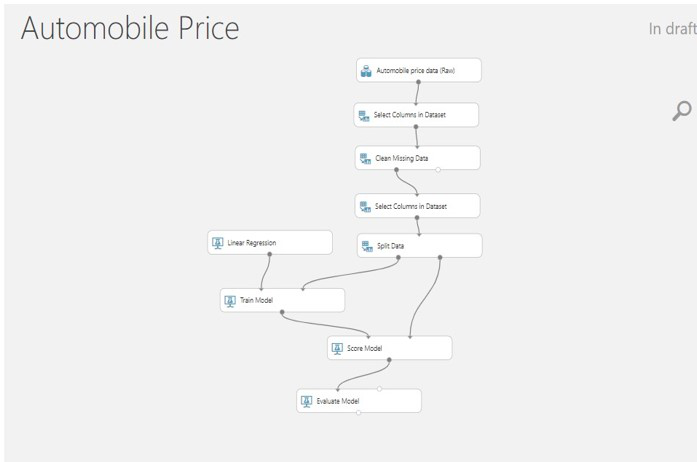
Task: Click the Automobile Price experiment title
Action: tap(130, 28)
